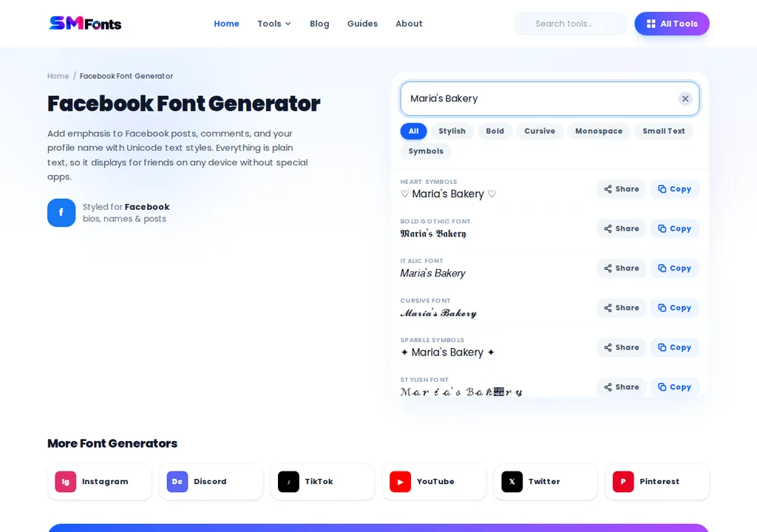
Task: Filter by Cursive fonts
Action: [x=540, y=131]
